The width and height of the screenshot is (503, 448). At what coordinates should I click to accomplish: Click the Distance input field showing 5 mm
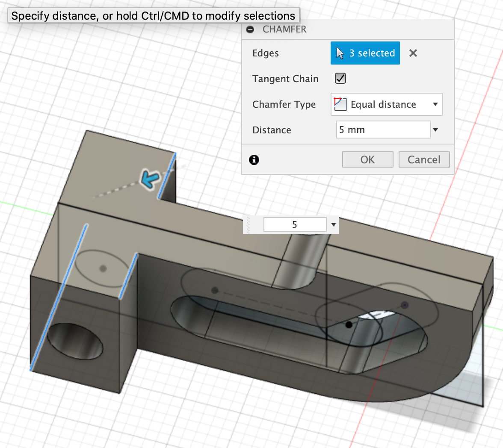pyautogui.click(x=383, y=130)
